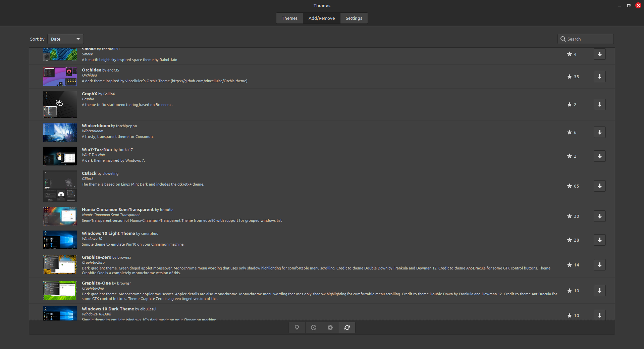644x349 pixels.
Task: Download Windows 10 Dark Theme
Action: [x=599, y=315]
